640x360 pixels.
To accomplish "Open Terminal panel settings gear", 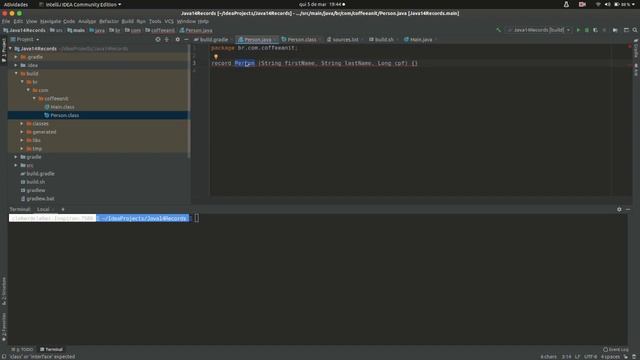I will coord(619,209).
